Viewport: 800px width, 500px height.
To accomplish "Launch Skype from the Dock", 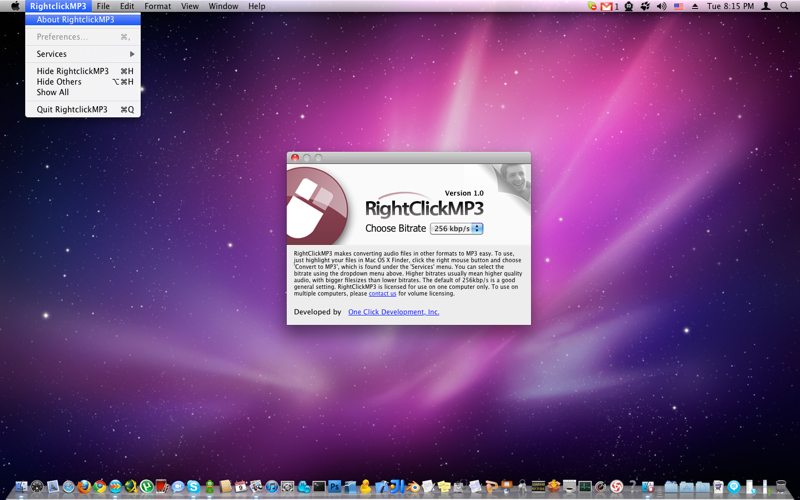I will coord(193,487).
